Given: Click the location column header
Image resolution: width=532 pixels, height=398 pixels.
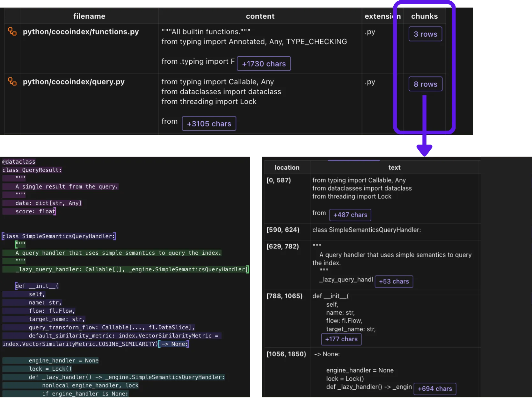Looking at the screenshot, I should pos(287,167).
